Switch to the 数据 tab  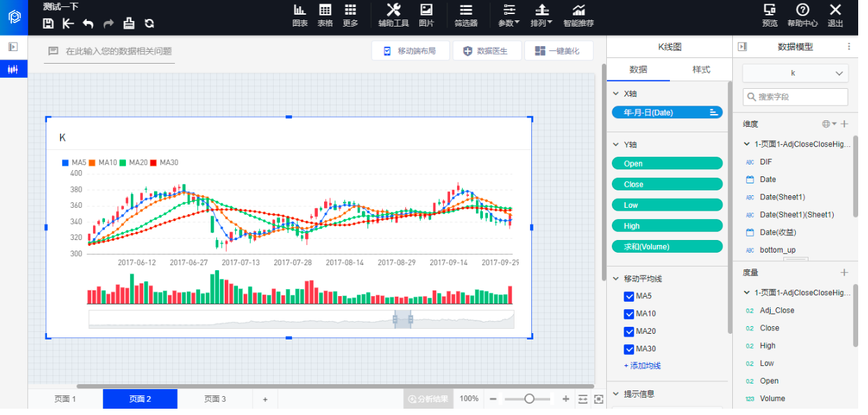click(x=638, y=70)
